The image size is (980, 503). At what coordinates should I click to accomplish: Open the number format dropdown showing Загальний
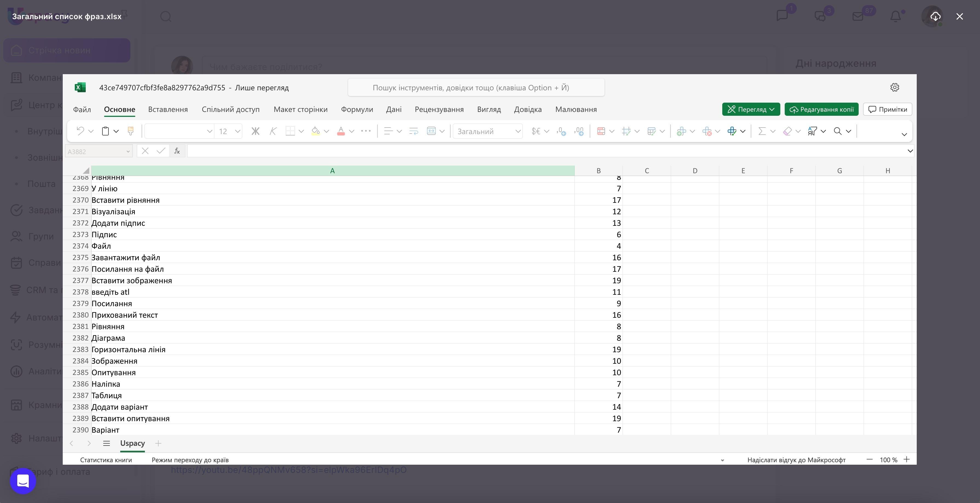tap(488, 131)
